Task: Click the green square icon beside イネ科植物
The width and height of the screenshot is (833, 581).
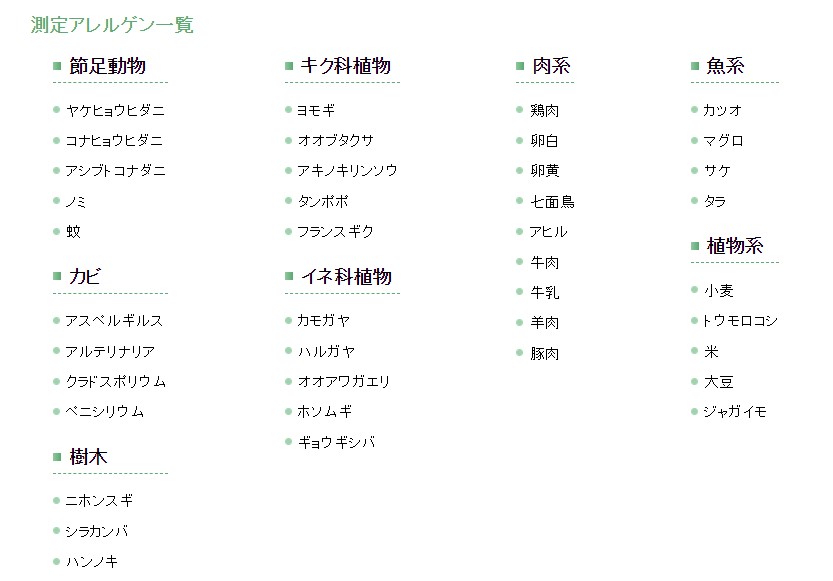Action: pos(289,276)
